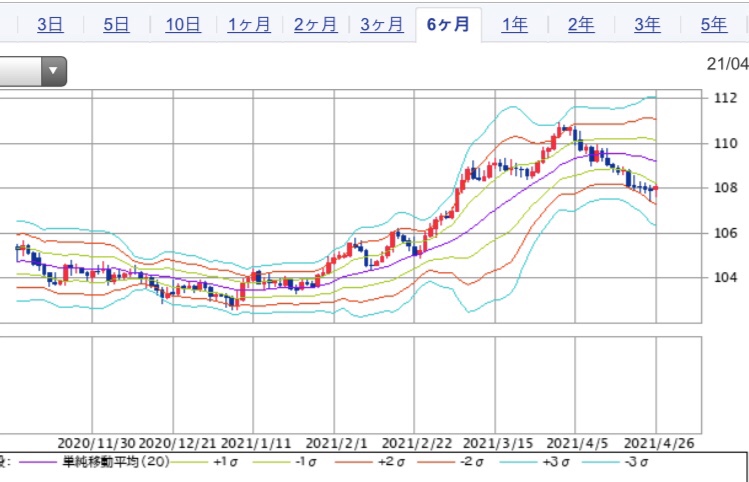Click the 2020/12/21 date label
Image resolution: width=749 pixels, height=482 pixels.
coord(177,443)
